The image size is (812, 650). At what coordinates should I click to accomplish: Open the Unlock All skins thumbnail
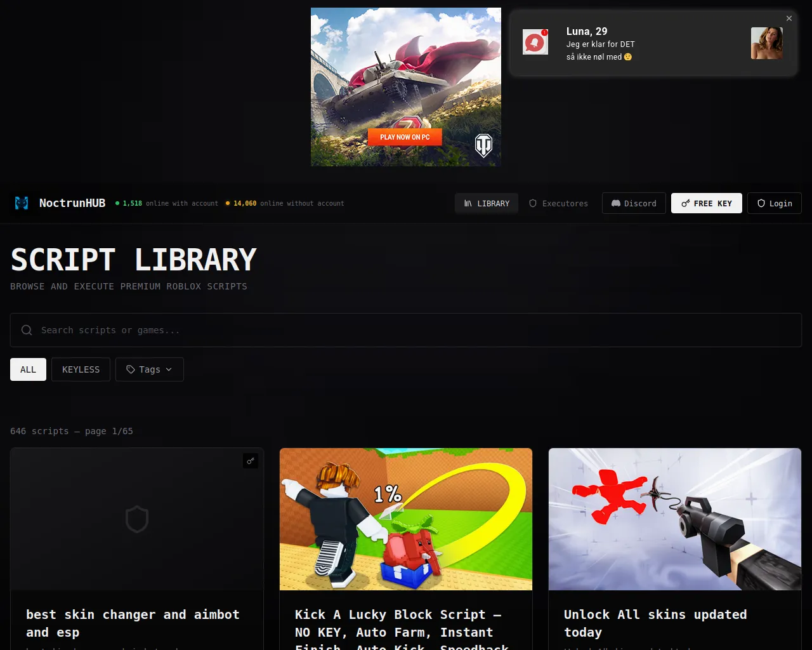click(675, 519)
